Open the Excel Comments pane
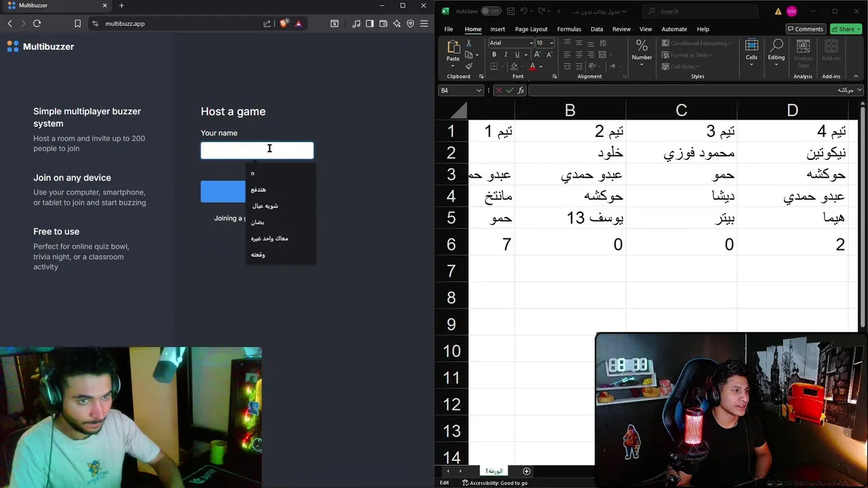Screen dimensions: 868x488 coord(805,29)
